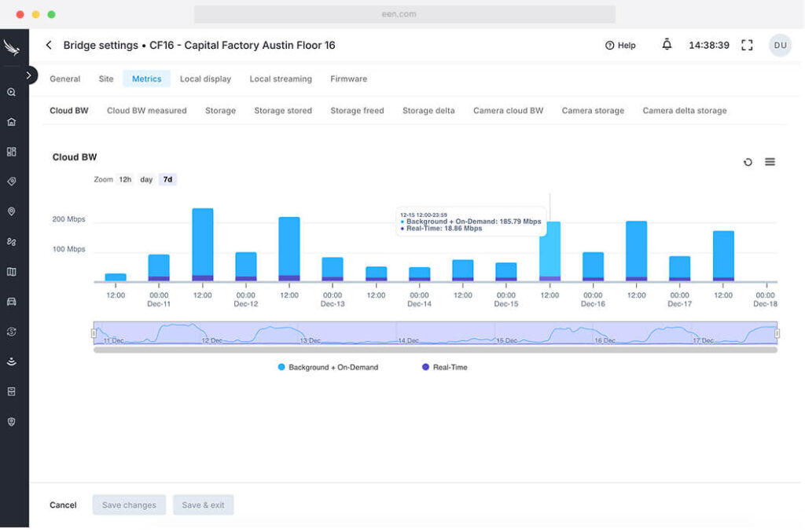The height and width of the screenshot is (532, 805).
Task: Open the home icon in the sidebar
Action: pos(11,122)
